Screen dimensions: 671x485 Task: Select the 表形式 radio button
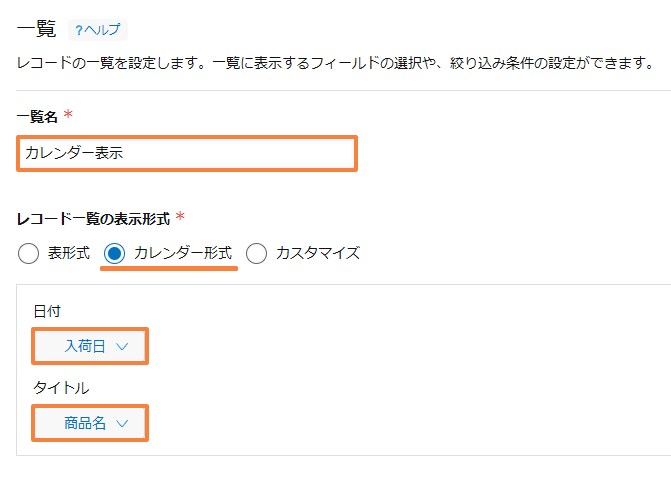[29, 253]
